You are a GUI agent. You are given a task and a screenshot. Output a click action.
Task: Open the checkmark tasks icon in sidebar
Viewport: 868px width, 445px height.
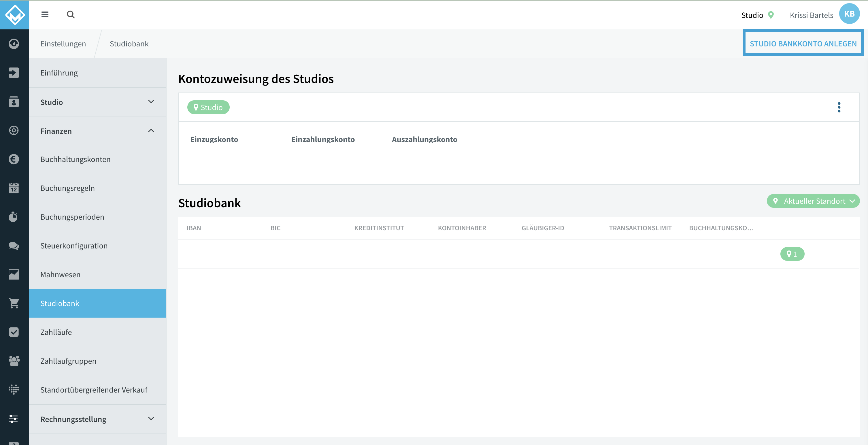(14, 332)
